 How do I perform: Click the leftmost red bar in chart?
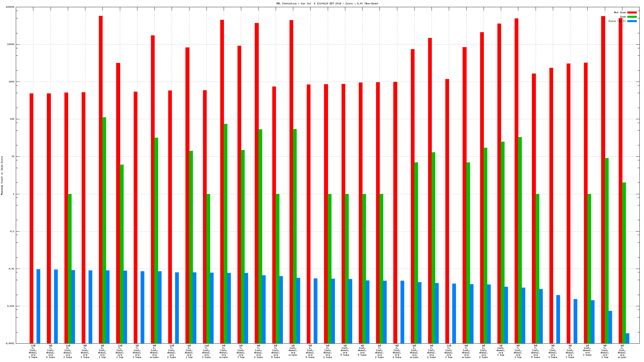pos(31,218)
